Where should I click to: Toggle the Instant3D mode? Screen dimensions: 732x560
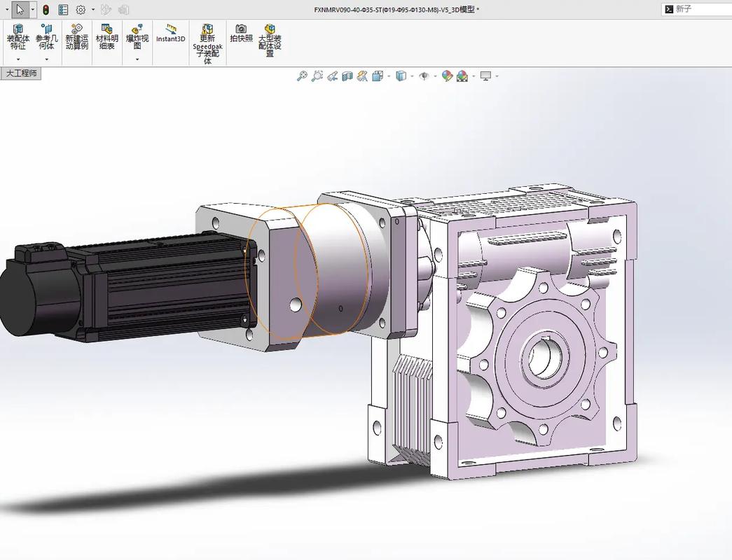click(x=170, y=34)
